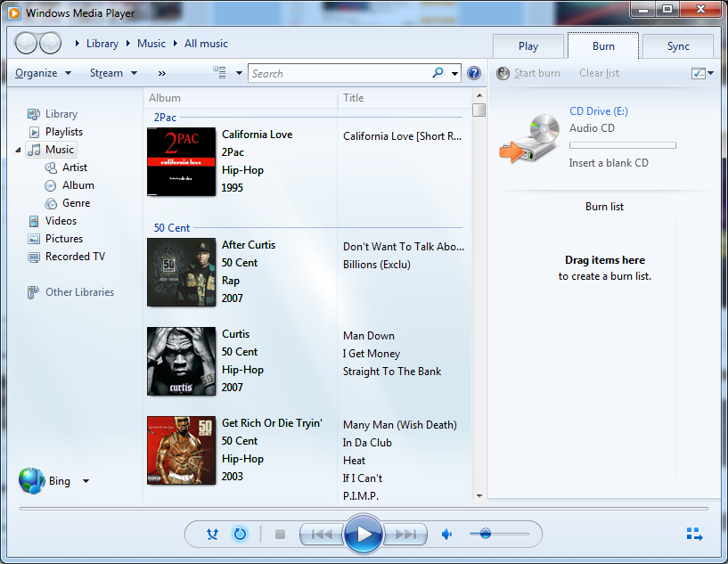Click the Stop button
This screenshot has height=564, width=728.
[x=280, y=535]
